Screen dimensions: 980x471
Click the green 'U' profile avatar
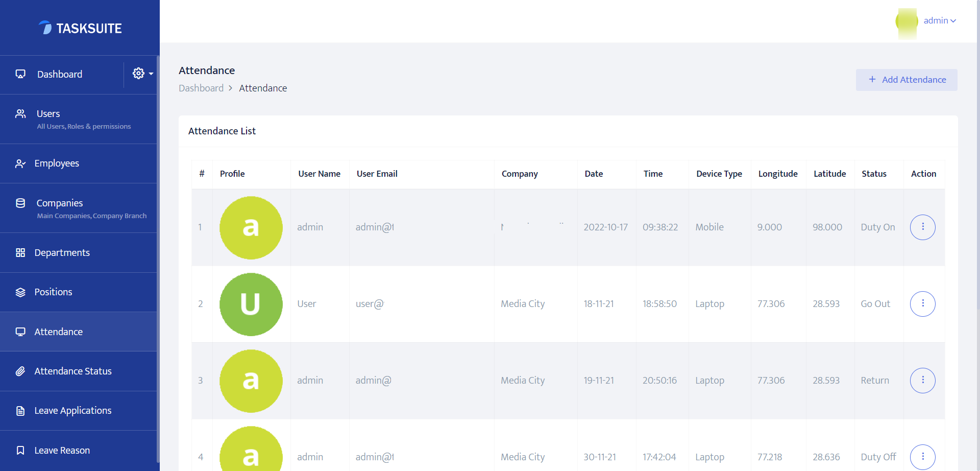tap(251, 304)
